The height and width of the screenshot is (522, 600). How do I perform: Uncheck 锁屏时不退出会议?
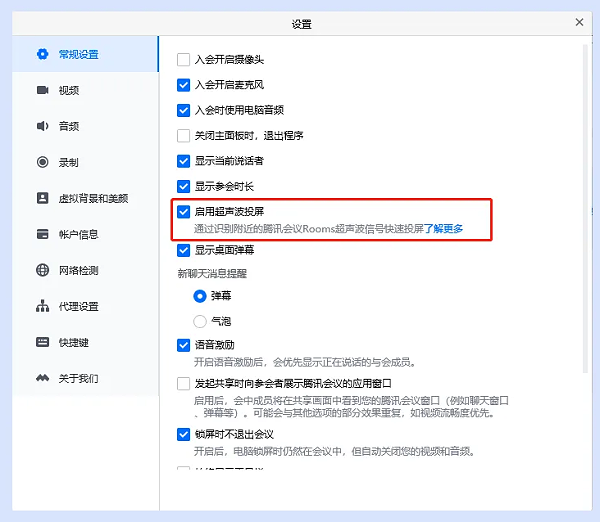[184, 434]
